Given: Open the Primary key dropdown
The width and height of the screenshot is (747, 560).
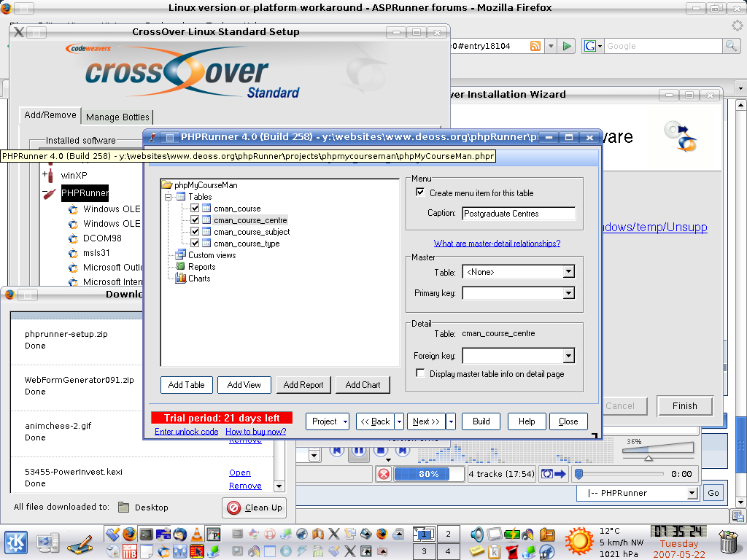Looking at the screenshot, I should tap(568, 293).
